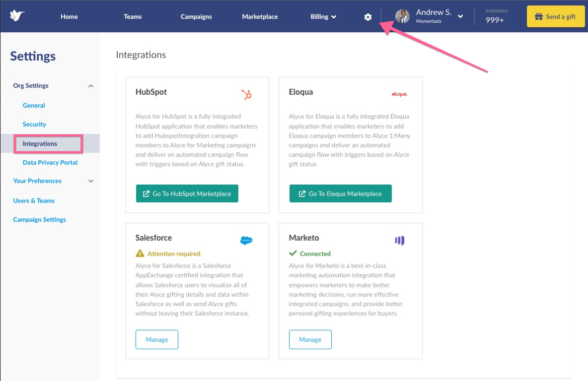The width and height of the screenshot is (588, 381).
Task: Click the Salesforce attention warning icon
Action: coord(140,253)
